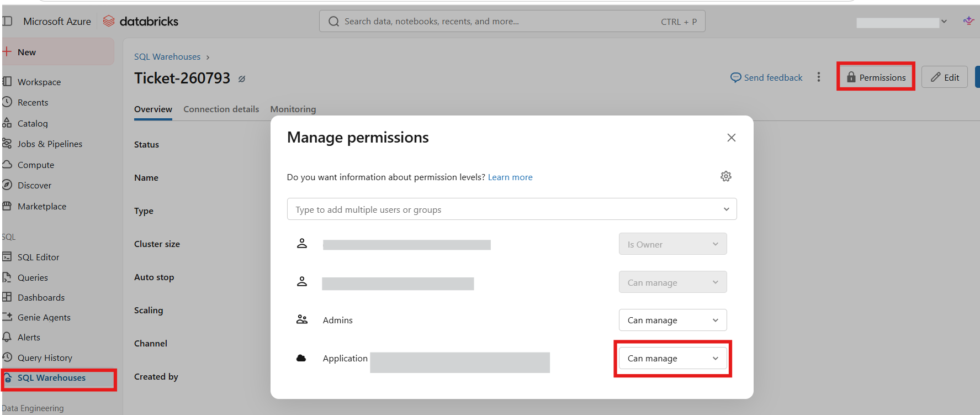Click the Dashboards grid icon
This screenshot has height=415, width=980.
tap(7, 297)
